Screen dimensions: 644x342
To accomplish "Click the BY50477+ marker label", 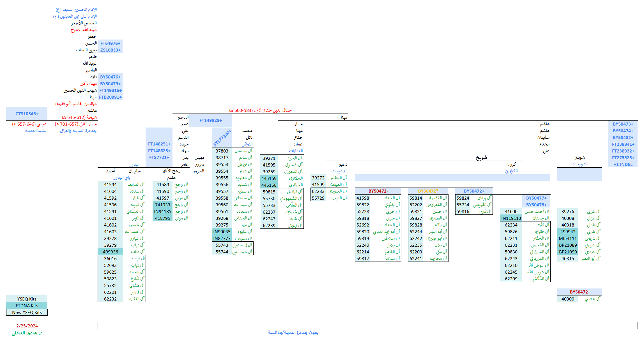I will tap(536, 198).
